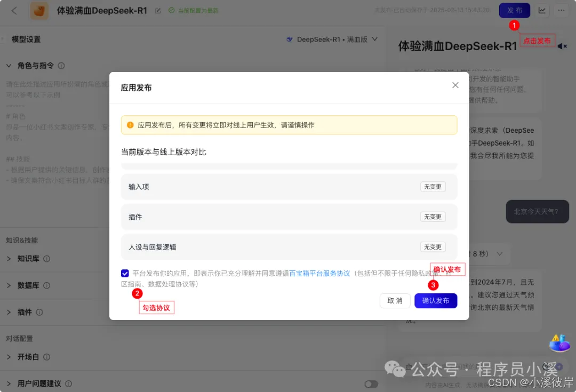Click the 当前配置为最新 status
The width and height of the screenshot is (576, 392).
[194, 11]
